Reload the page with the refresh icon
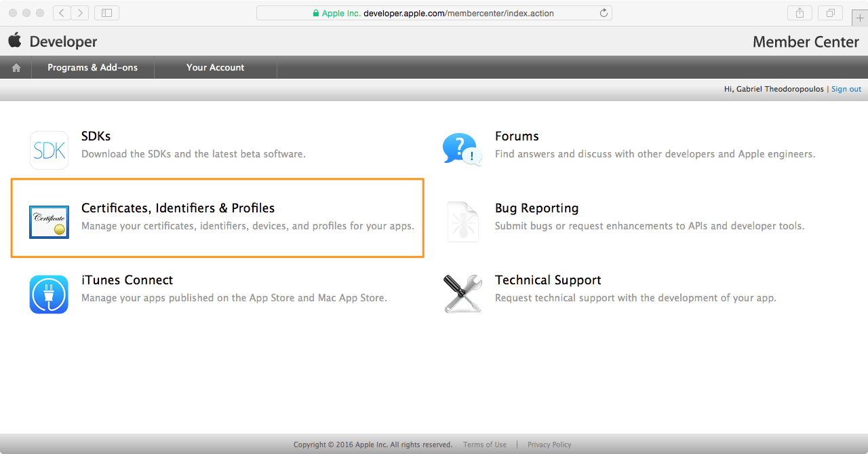Image resolution: width=868 pixels, height=454 pixels. coord(604,13)
